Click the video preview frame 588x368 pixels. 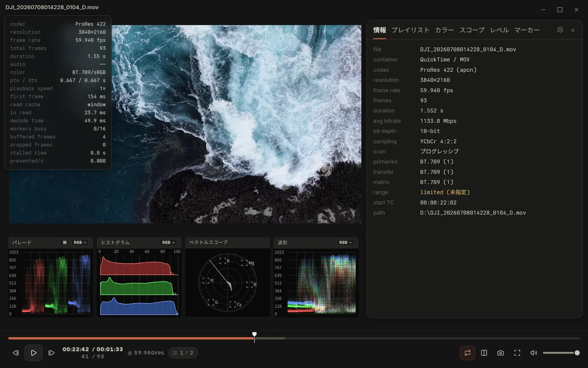185,124
